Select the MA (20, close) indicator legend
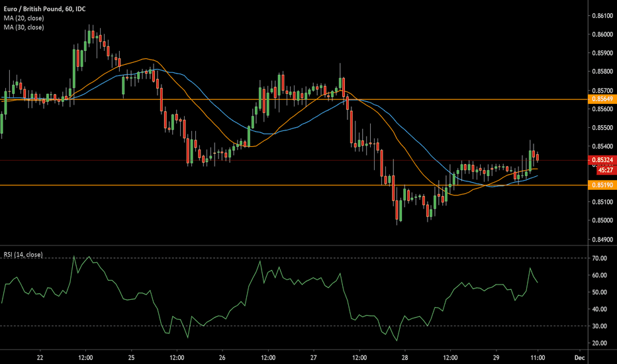This screenshot has height=364, width=617. pos(23,19)
